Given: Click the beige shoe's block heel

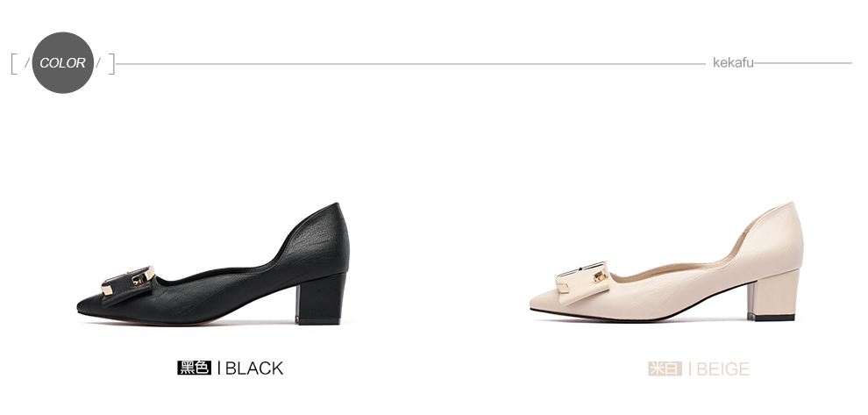Looking at the screenshot, I should 772,297.
